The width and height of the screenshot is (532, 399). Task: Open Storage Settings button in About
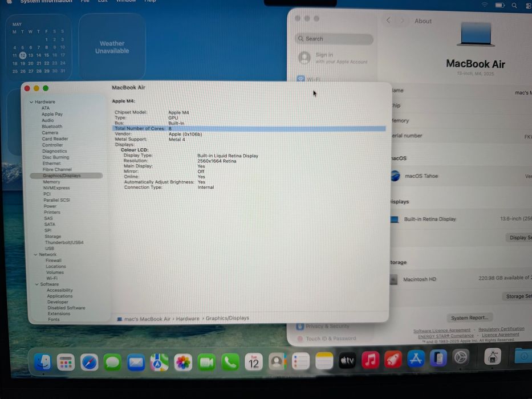(517, 296)
